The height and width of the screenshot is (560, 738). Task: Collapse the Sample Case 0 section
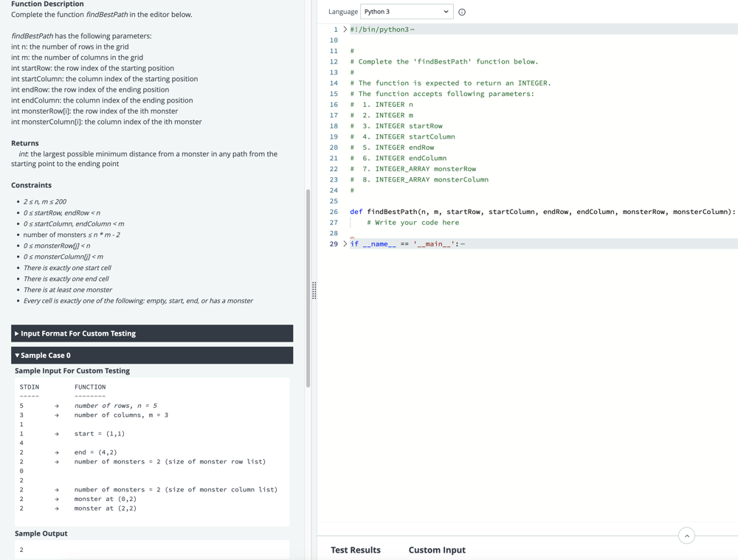(152, 356)
